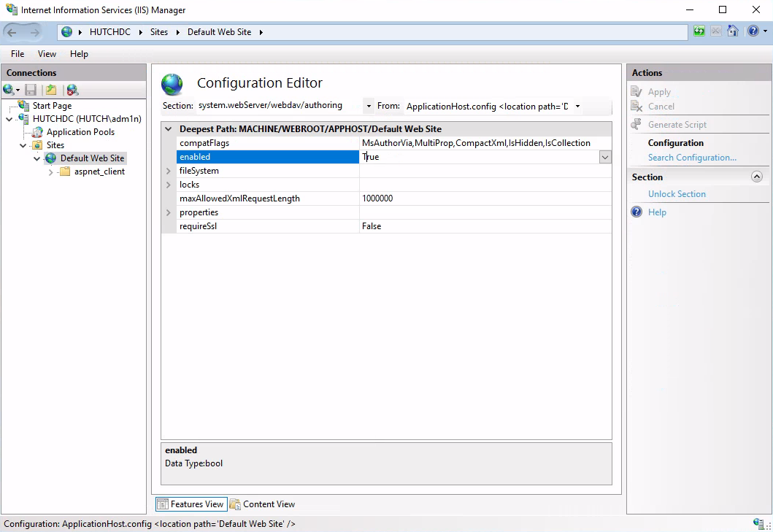The width and height of the screenshot is (773, 532).
Task: Expand the locks property
Action: [169, 185]
